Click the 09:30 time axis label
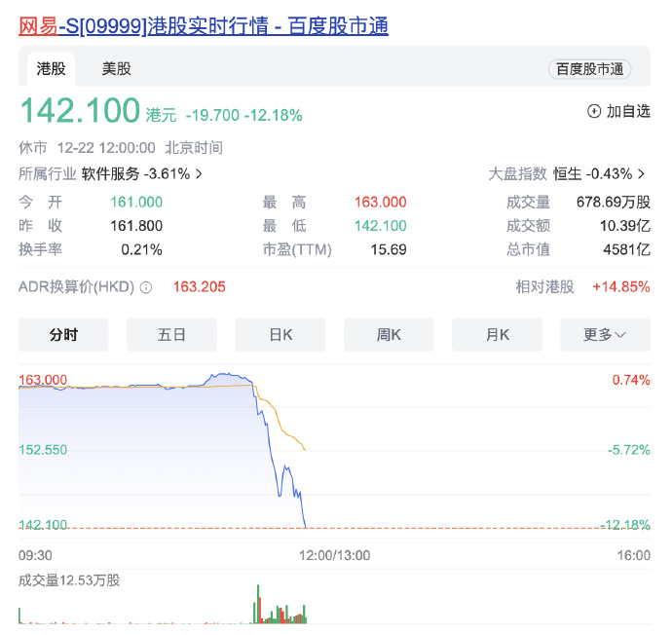Viewport: 672px width, 635px height. pos(35,555)
